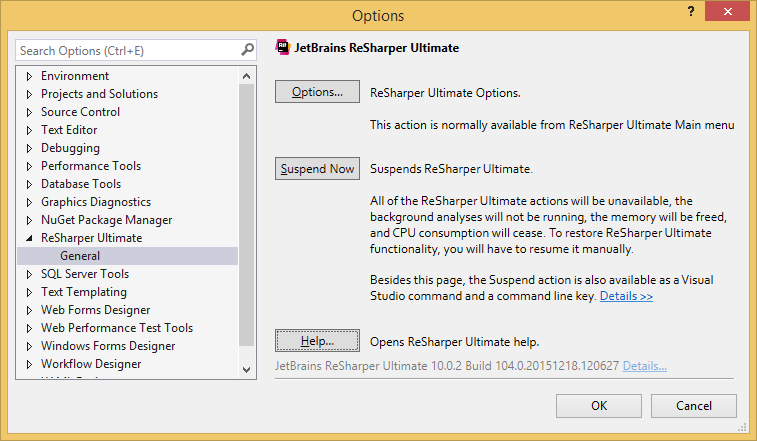
Task: Expand the SQL Server Tools node
Action: click(x=29, y=274)
